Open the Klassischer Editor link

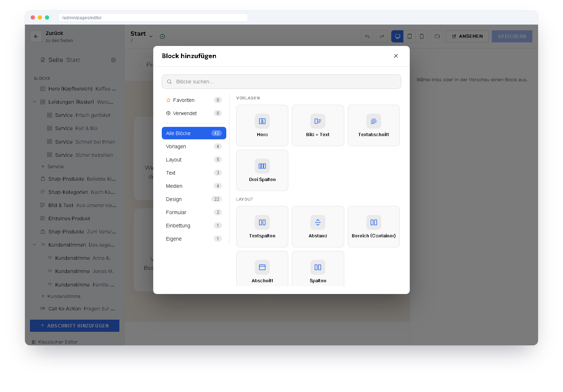[x=55, y=342]
